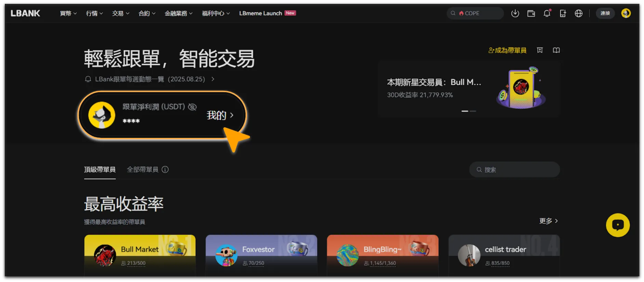The height and width of the screenshot is (282, 644).
Task: Open the notifications bell in the header
Action: pos(547,13)
